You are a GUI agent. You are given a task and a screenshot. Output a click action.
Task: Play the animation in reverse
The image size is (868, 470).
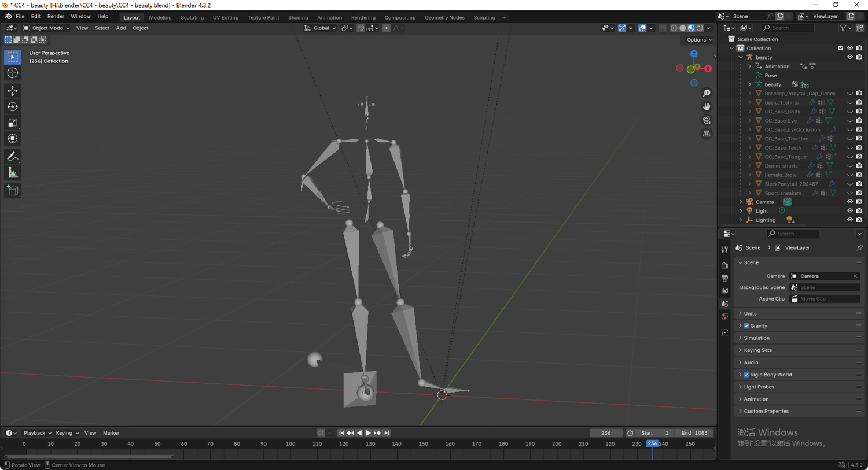point(359,433)
